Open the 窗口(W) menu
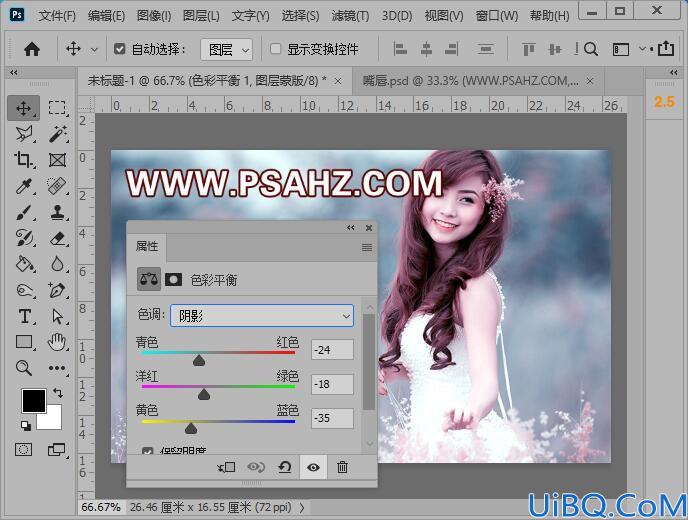Image resolution: width=688 pixels, height=520 pixels. pos(497,16)
